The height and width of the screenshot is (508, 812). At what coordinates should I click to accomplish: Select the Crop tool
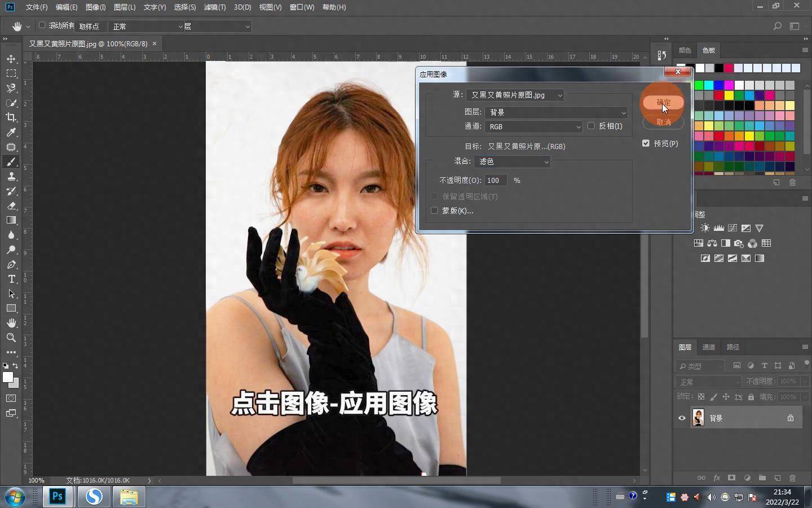pyautogui.click(x=11, y=117)
